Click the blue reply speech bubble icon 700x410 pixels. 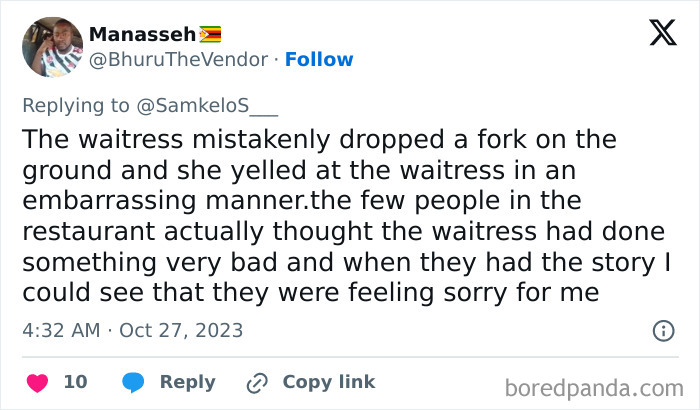coord(134,382)
